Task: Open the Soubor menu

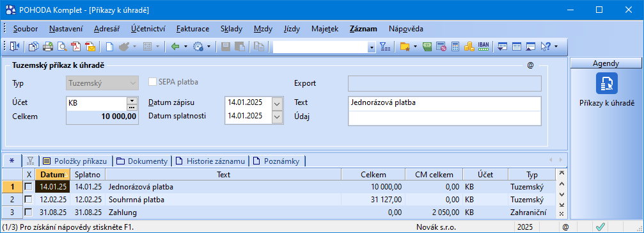Action: [26, 29]
